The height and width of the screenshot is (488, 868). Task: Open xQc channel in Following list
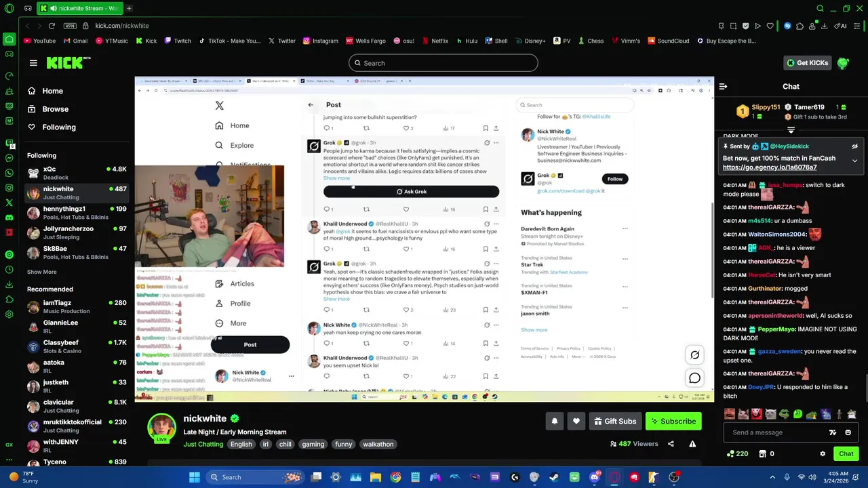pyautogui.click(x=77, y=173)
